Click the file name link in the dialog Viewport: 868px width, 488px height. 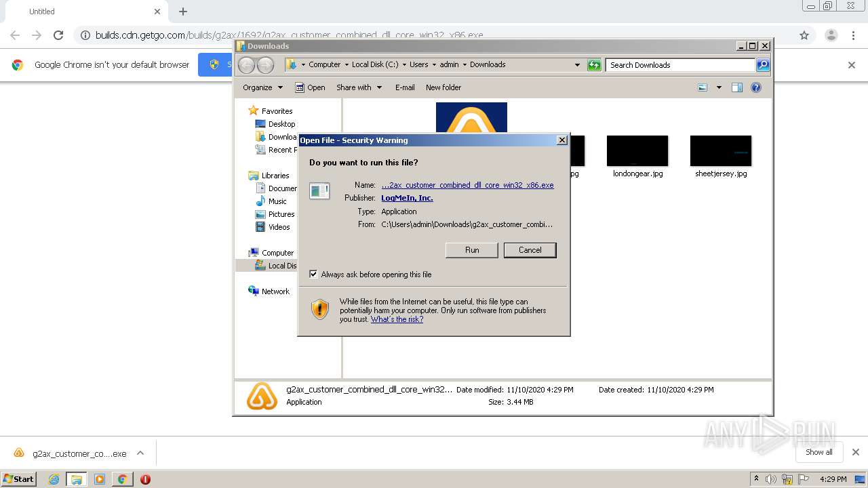[467, 185]
